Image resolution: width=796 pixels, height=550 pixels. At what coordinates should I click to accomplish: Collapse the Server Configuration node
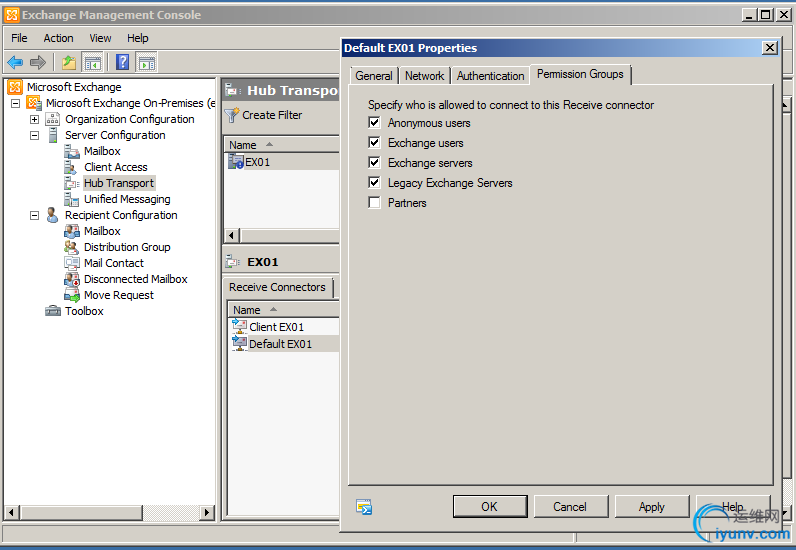click(35, 136)
